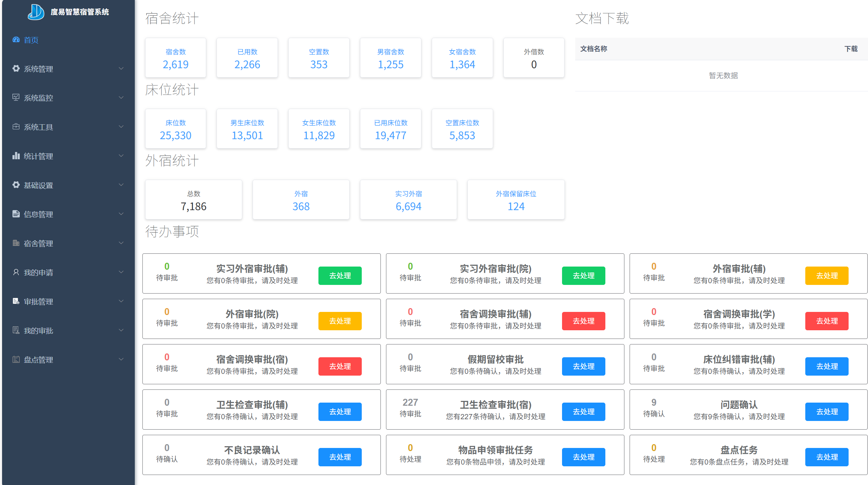Click green 去处理 for 实习外宿审批(辅)
Image resolution: width=868 pixels, height=485 pixels.
340,276
